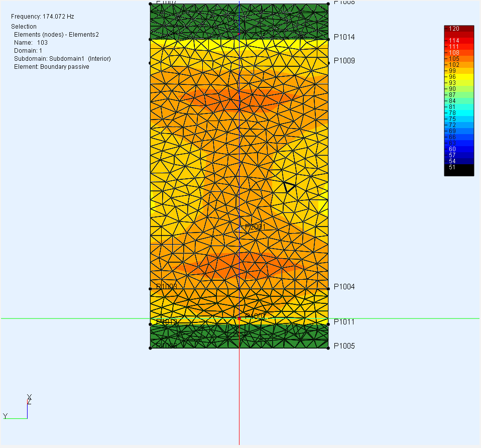Select the P1003 label on left edge
Image resolution: width=481 pixels, height=448 pixels.
(x=166, y=287)
